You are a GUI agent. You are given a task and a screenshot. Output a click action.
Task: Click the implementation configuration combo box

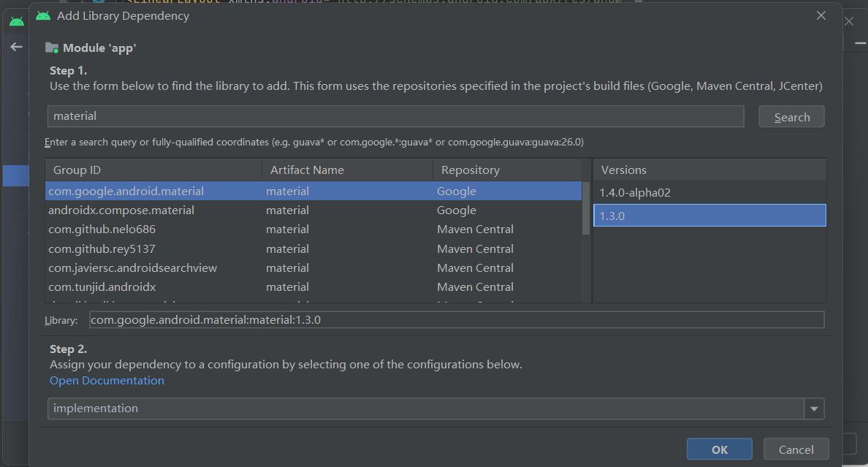tap(425, 409)
